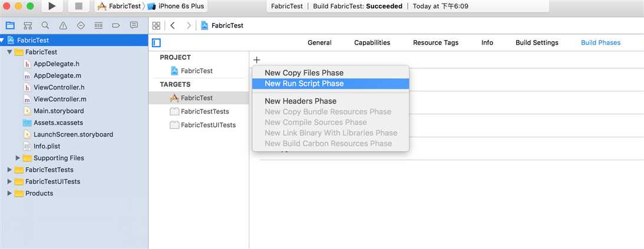
Task: Open the Breakpoint navigator icon
Action: click(x=116, y=25)
